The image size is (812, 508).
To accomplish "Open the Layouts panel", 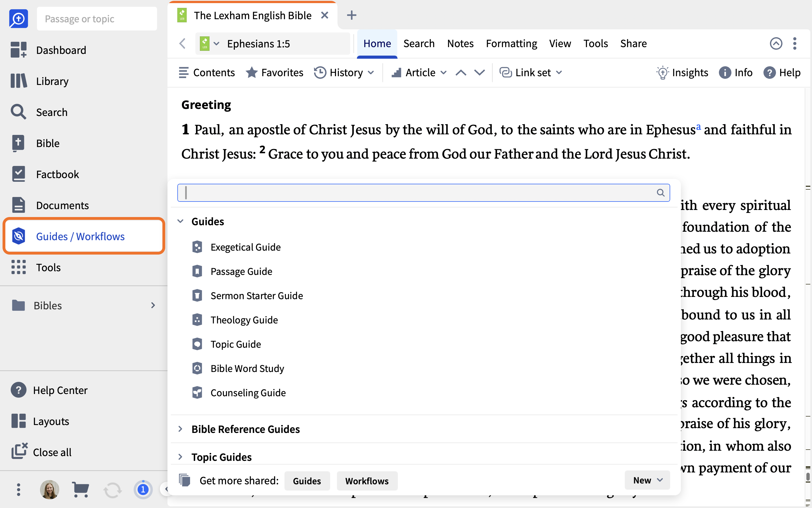I will [40, 421].
